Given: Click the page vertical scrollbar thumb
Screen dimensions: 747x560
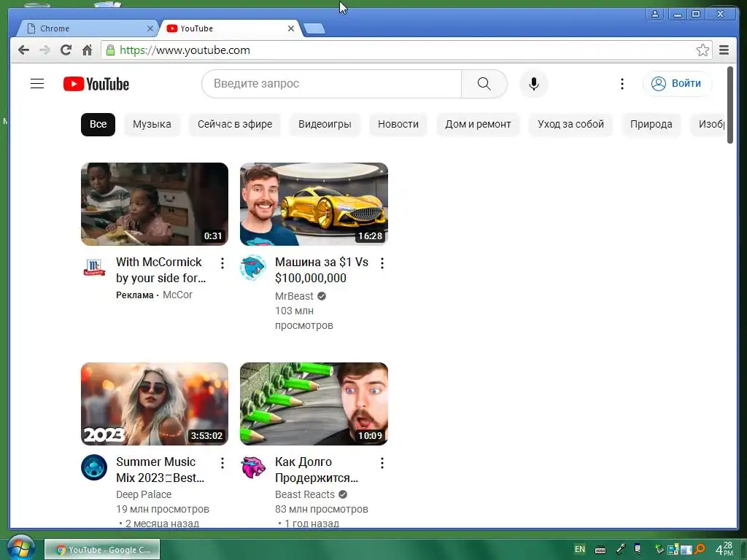Looking at the screenshot, I should tap(730, 105).
